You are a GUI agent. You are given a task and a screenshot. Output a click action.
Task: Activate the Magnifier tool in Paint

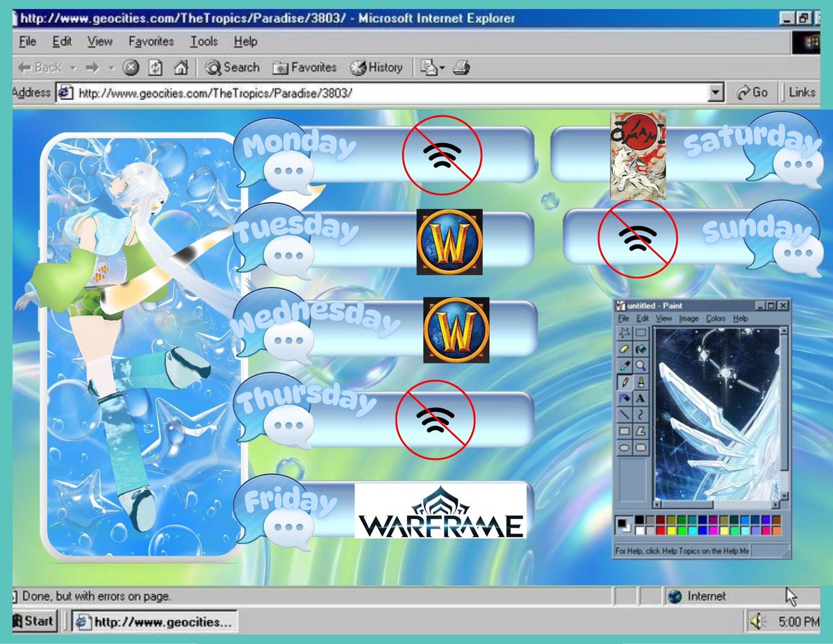641,365
